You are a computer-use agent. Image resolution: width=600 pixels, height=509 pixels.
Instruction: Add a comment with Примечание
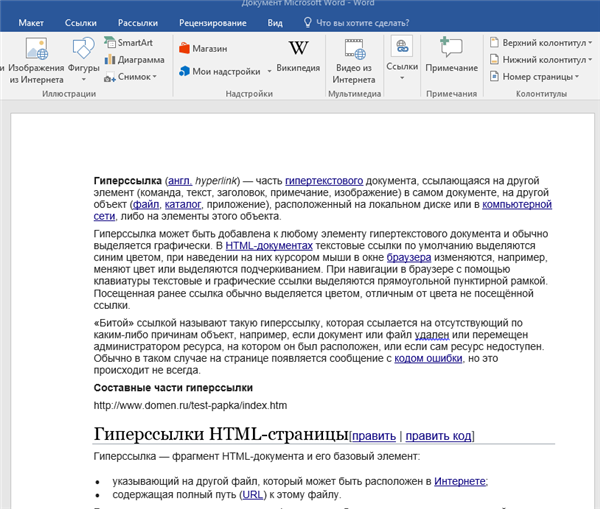pos(452,55)
